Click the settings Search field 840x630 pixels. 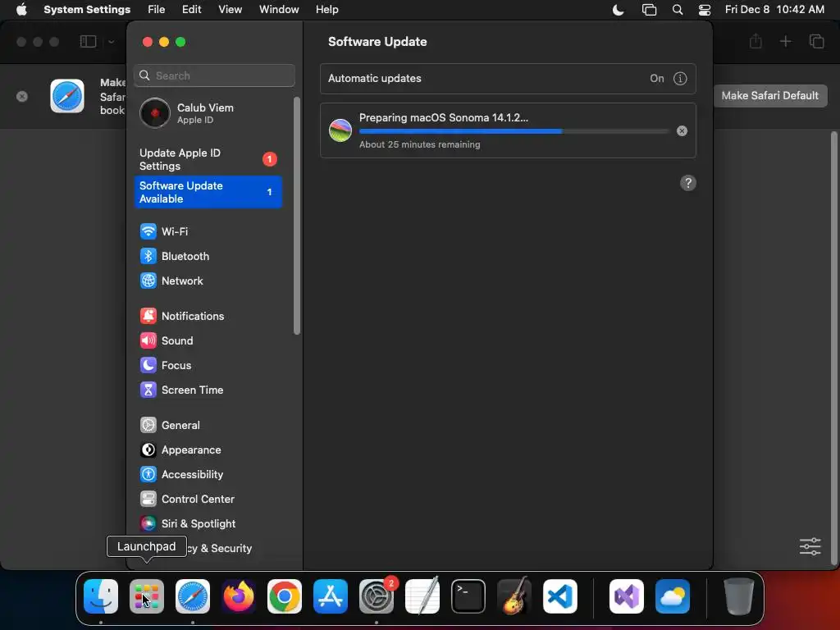click(214, 75)
